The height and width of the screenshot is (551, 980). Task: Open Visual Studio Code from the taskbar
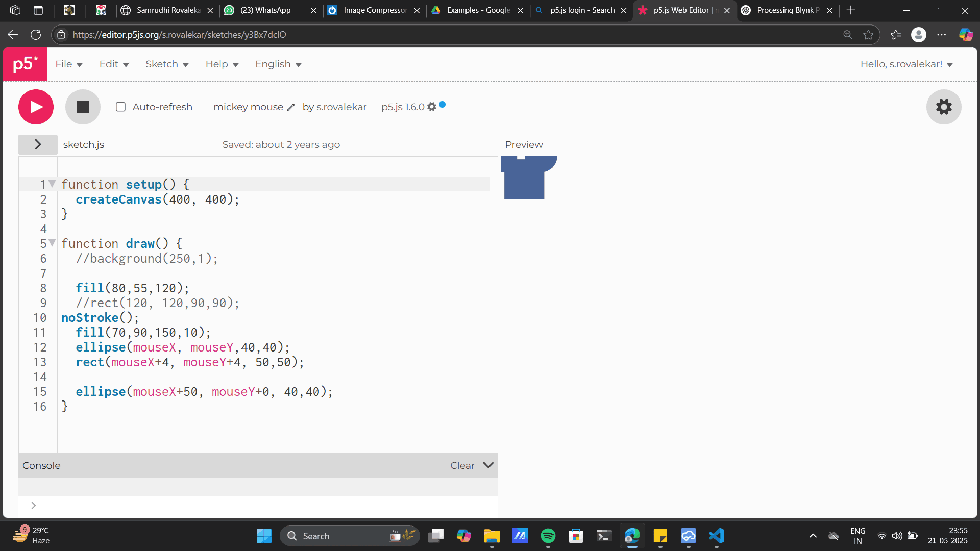[x=717, y=536]
